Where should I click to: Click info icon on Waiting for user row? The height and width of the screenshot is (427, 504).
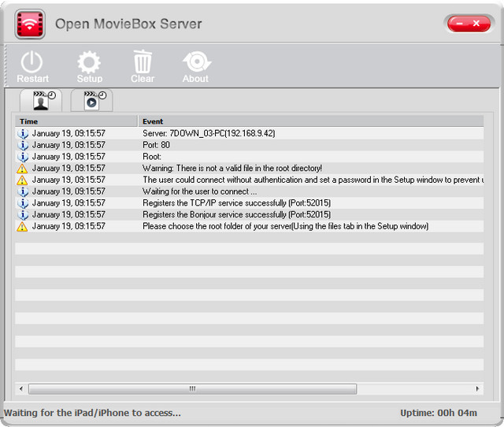point(23,191)
